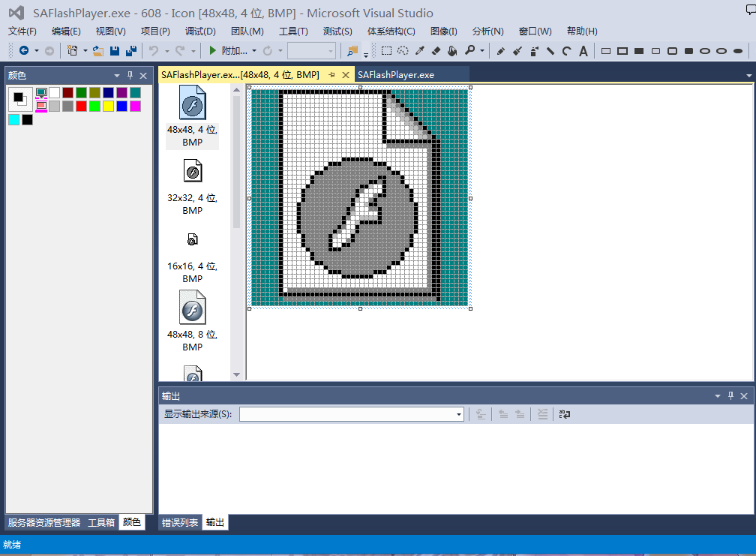Select the filled rectangle shape tool
Image resolution: width=756 pixels, height=556 pixels.
pos(639,50)
